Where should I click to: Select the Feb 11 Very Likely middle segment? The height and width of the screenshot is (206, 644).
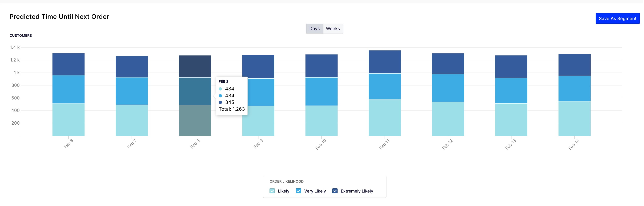[385, 87]
